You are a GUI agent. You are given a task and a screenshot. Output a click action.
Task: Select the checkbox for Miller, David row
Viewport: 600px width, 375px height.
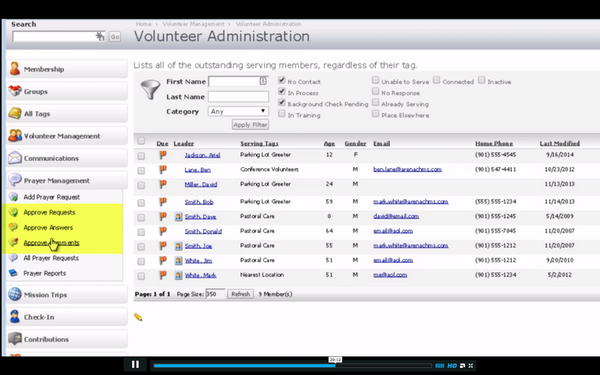click(x=141, y=185)
